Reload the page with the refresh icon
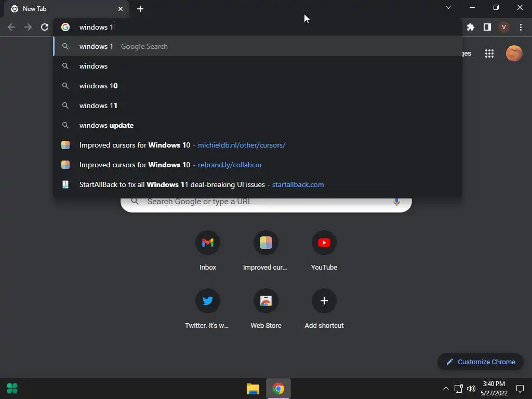Image resolution: width=532 pixels, height=399 pixels. (45, 27)
